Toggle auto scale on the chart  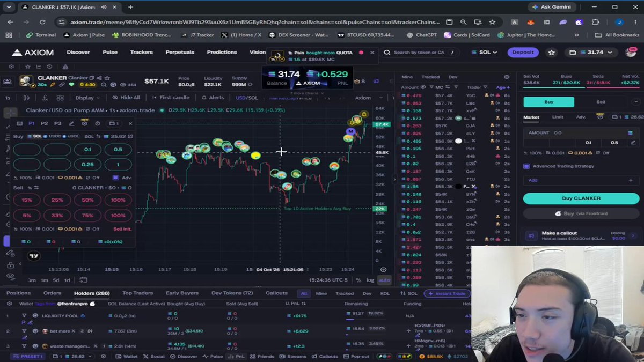tap(384, 280)
